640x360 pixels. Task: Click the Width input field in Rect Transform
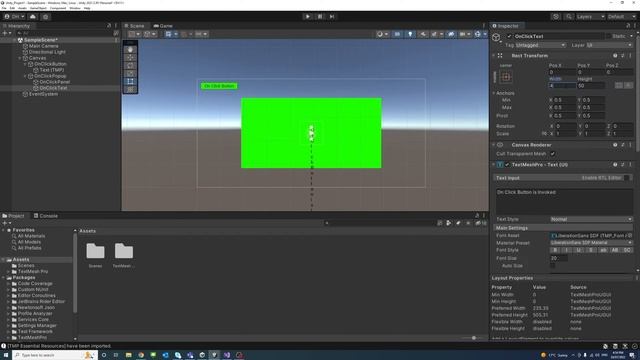pyautogui.click(x=562, y=86)
